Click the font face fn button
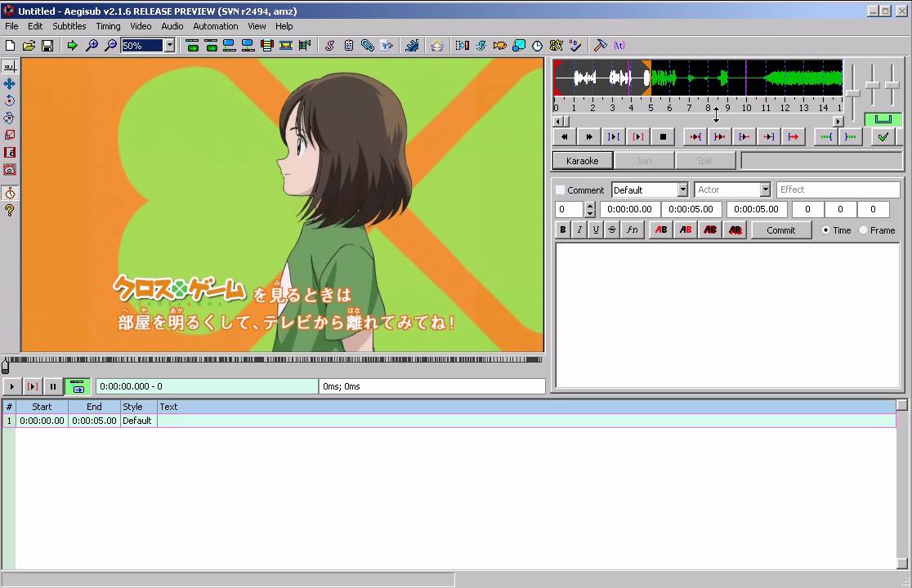This screenshot has width=912, height=588. point(633,230)
